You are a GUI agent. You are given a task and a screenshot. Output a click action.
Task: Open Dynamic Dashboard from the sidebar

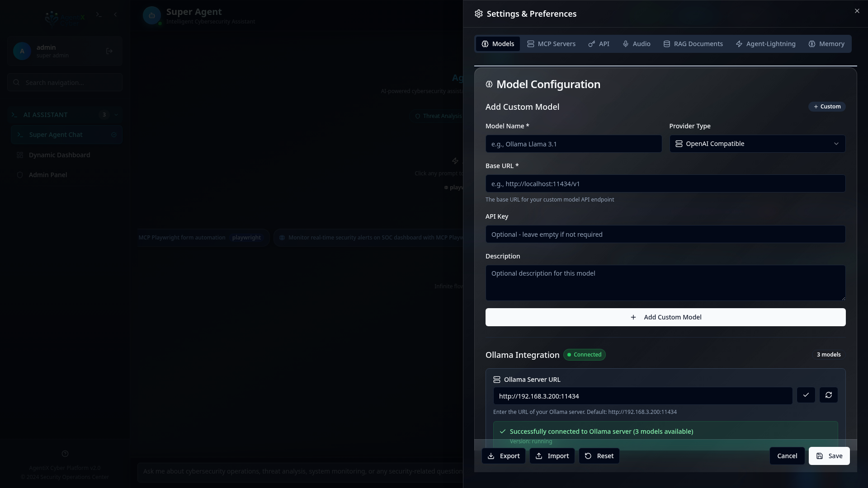coord(59,155)
